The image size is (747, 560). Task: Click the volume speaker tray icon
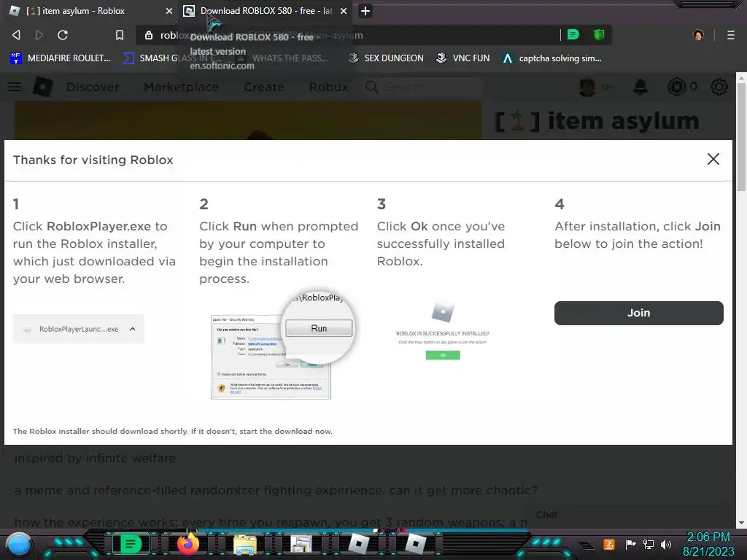(666, 544)
